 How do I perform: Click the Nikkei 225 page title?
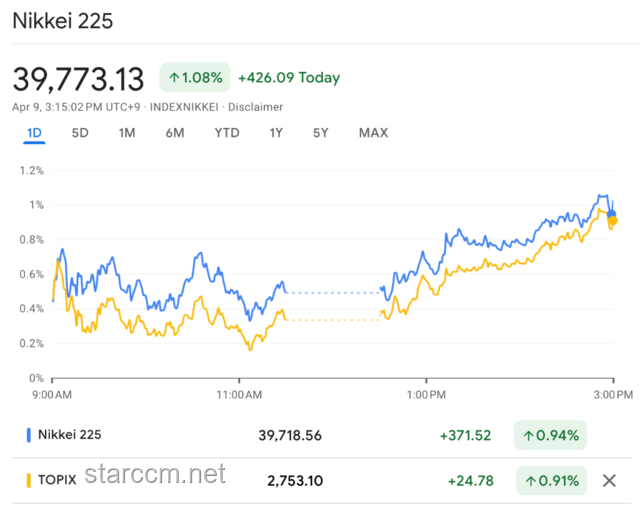coord(62,21)
